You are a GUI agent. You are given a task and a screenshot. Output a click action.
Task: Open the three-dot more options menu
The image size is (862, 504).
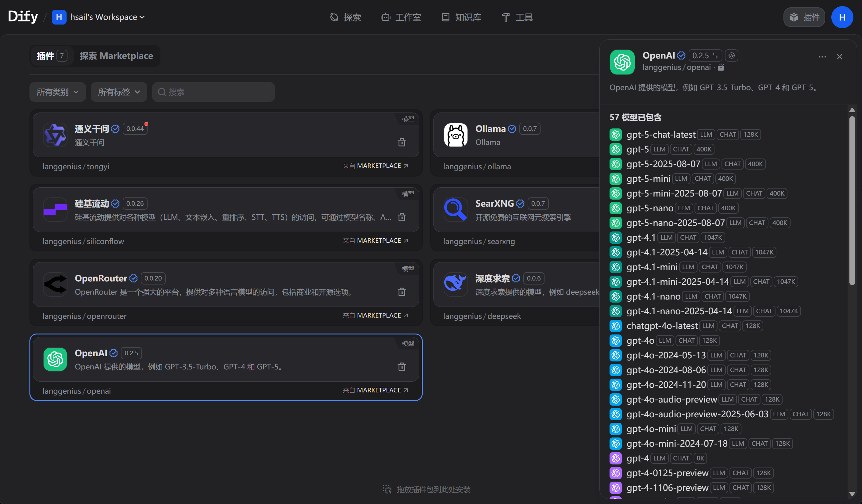coord(822,57)
